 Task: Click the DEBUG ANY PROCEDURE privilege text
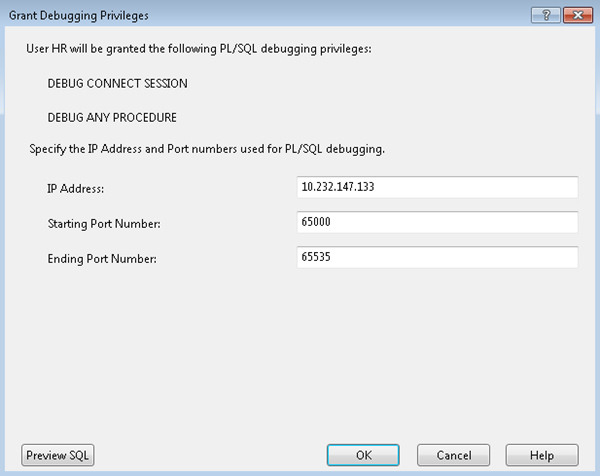(x=112, y=117)
